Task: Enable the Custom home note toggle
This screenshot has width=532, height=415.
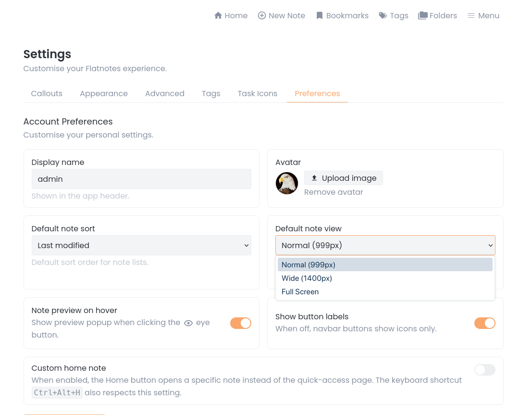Action: [484, 369]
